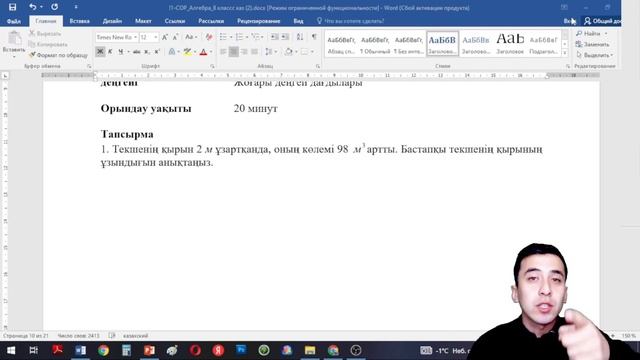Click the Копировать copy button
The height and width of the screenshot is (360, 640).
click(x=48, y=44)
